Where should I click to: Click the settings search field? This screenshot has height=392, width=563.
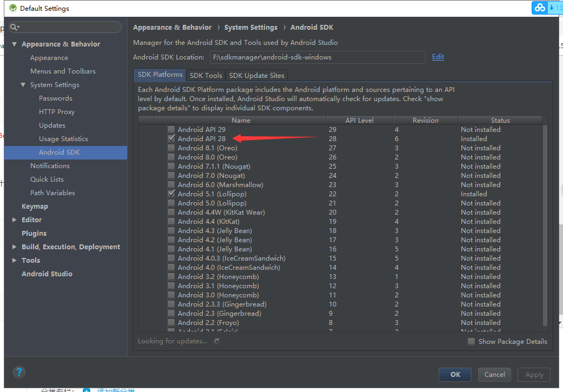click(65, 27)
